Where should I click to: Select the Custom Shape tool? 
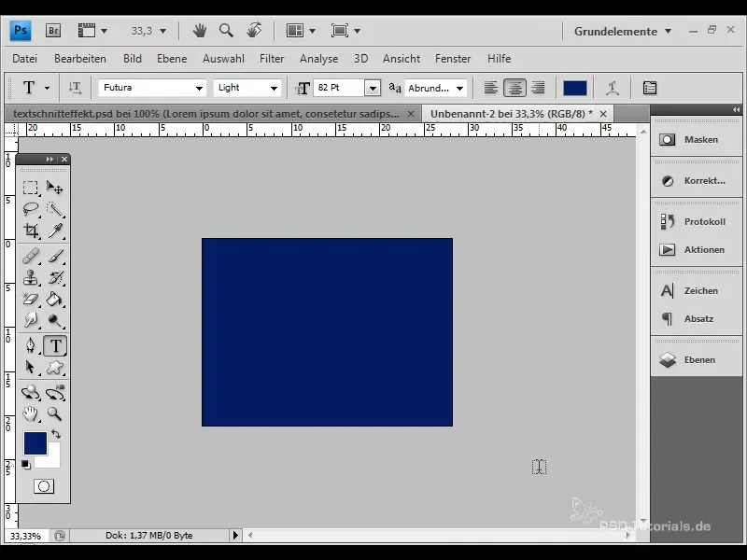[x=55, y=367]
